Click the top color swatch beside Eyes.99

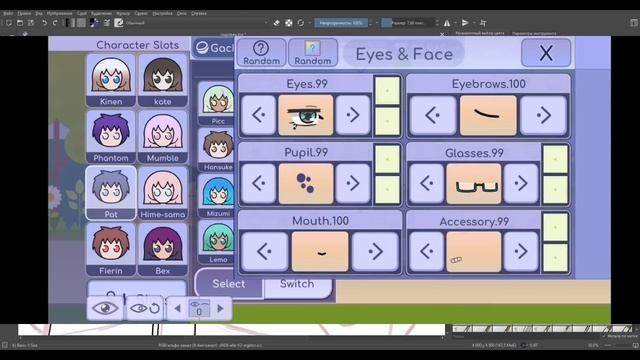(387, 91)
